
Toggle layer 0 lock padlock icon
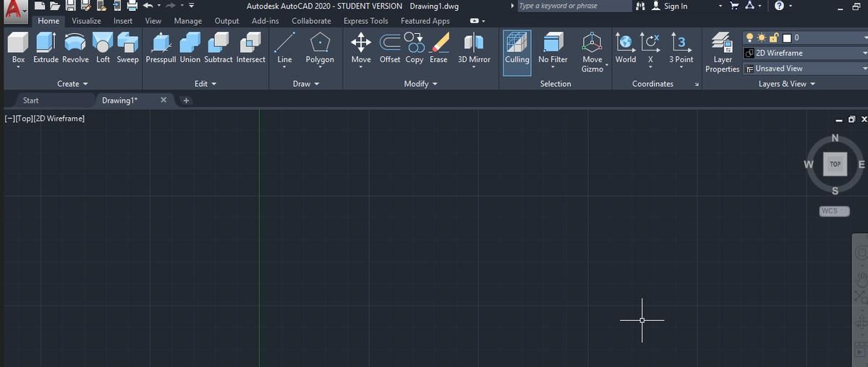pyautogui.click(x=773, y=38)
